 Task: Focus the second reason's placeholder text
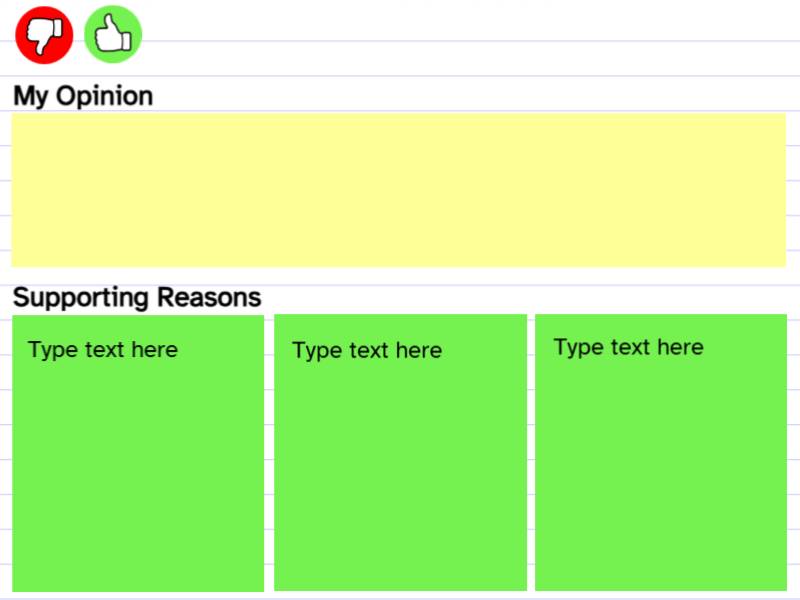coord(367,351)
